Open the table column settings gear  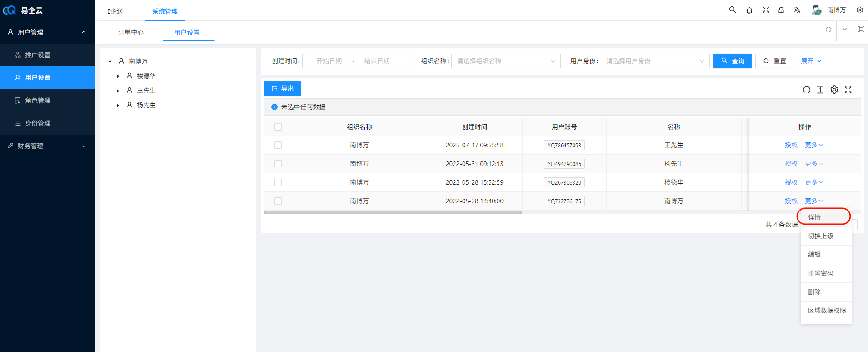click(x=834, y=90)
